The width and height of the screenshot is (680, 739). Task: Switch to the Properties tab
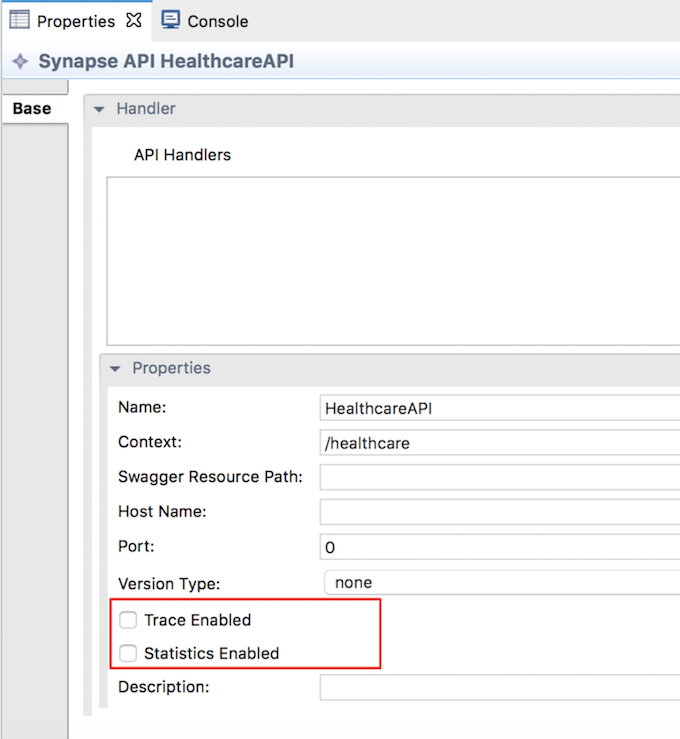(75, 21)
